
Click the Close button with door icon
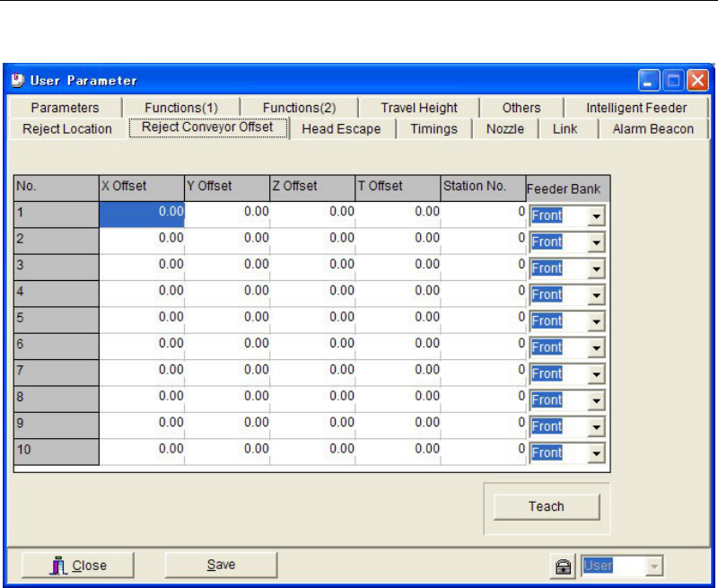78,566
